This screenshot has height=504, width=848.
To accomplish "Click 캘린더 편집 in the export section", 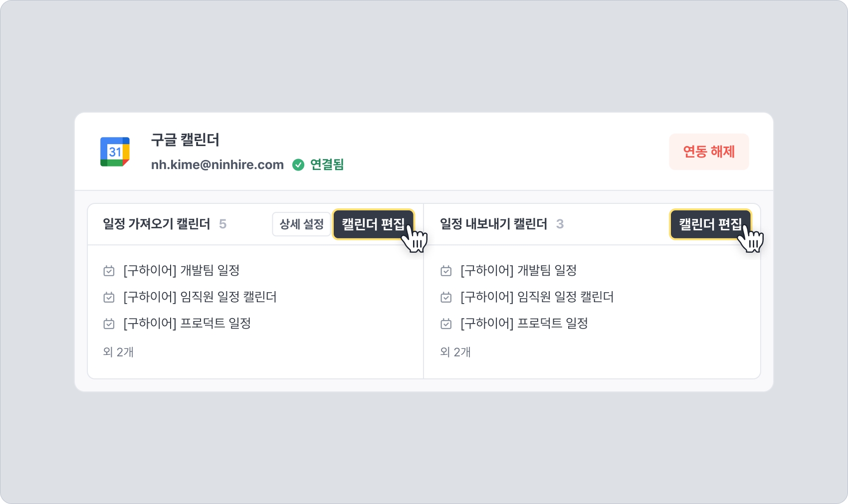I will [710, 224].
